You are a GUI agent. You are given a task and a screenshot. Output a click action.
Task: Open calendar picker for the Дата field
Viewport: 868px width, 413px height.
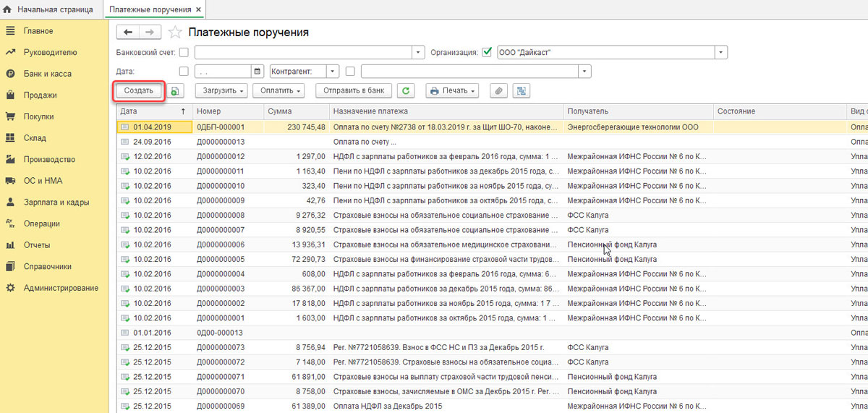257,72
